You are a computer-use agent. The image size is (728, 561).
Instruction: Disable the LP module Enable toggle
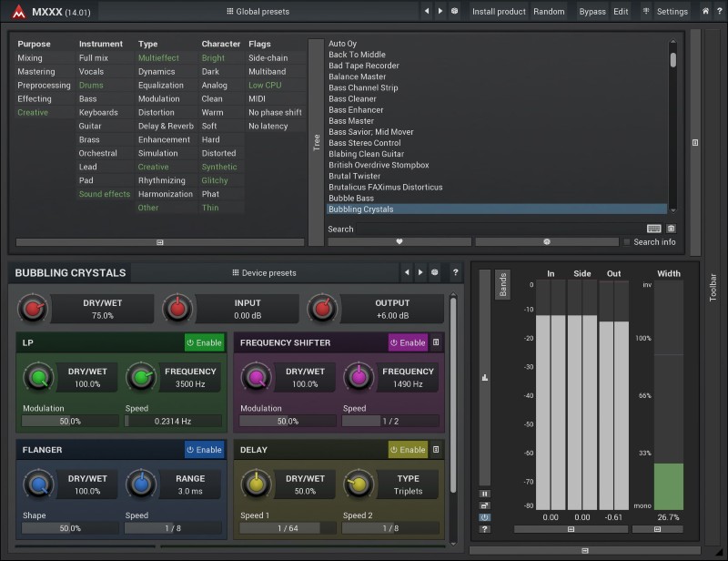[204, 342]
